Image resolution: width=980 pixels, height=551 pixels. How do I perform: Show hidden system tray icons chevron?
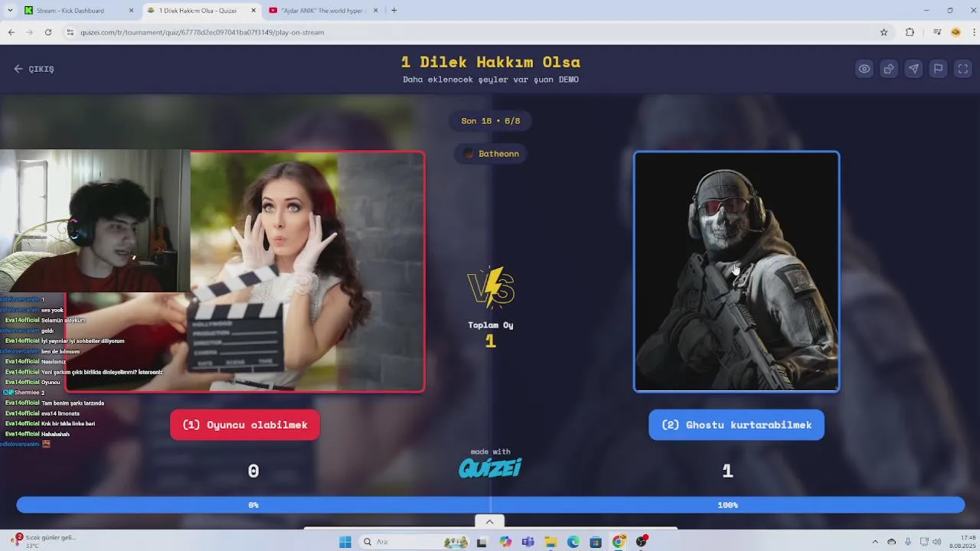tap(875, 542)
